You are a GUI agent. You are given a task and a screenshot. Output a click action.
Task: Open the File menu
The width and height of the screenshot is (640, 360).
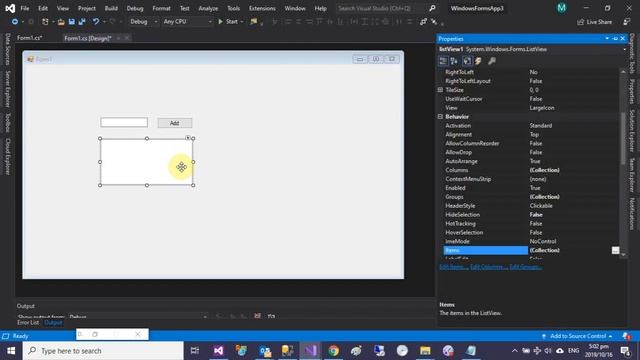click(x=24, y=8)
